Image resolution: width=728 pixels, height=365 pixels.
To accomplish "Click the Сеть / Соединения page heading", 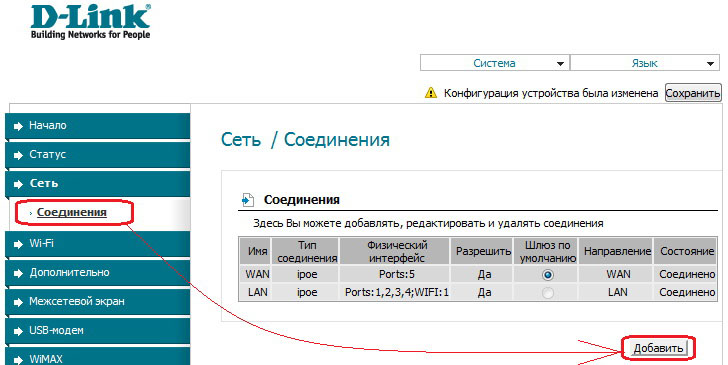I will coord(306,140).
